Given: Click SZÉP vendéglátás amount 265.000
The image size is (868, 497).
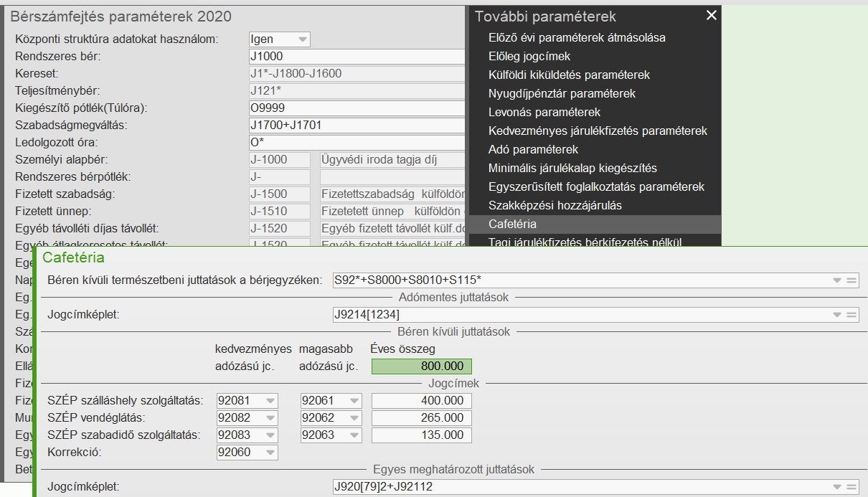Looking at the screenshot, I should tap(422, 418).
